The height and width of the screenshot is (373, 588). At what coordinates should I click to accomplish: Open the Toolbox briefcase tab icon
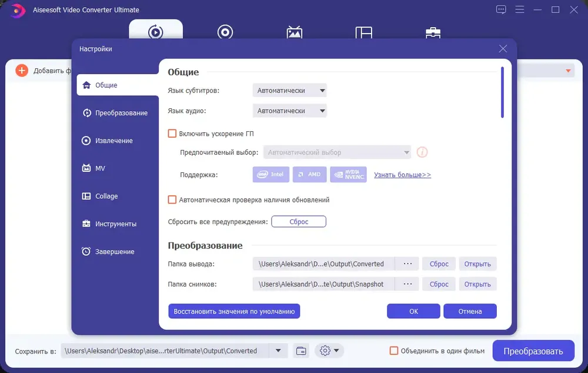433,32
